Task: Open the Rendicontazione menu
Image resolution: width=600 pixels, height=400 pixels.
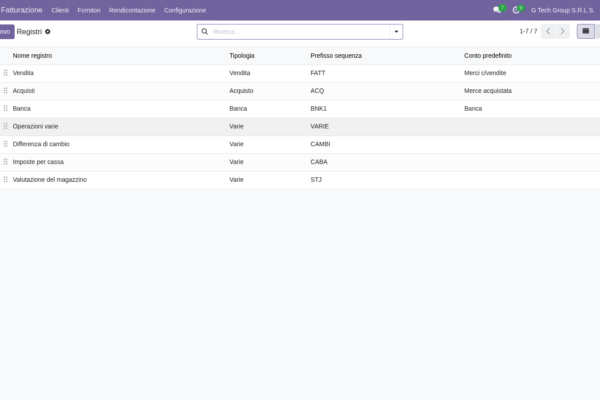Action: point(132,10)
